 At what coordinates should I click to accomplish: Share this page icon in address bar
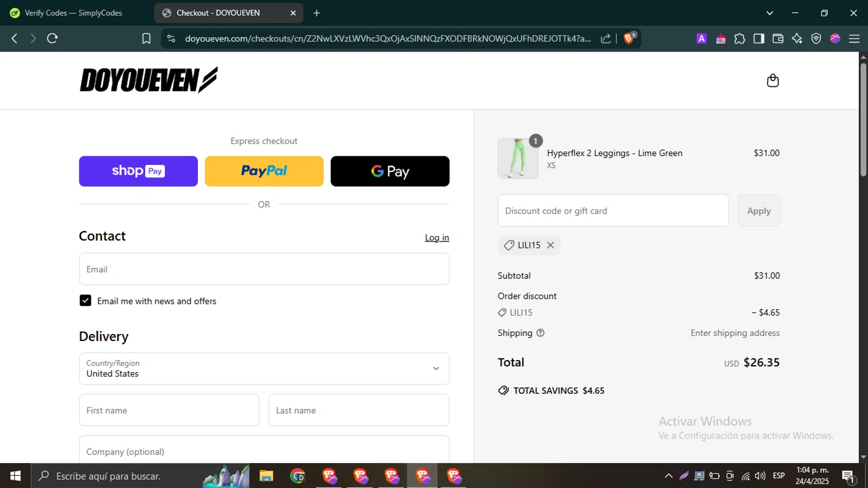pyautogui.click(x=606, y=39)
